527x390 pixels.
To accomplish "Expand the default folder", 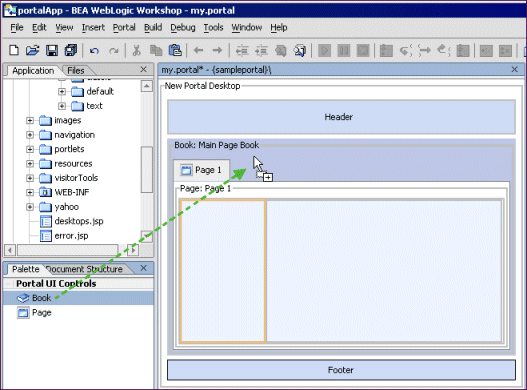I will [x=62, y=91].
